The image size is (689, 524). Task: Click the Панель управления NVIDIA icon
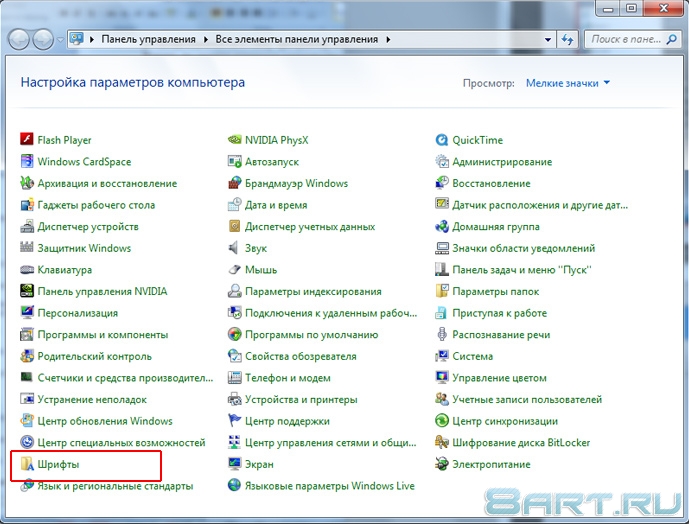[x=27, y=291]
